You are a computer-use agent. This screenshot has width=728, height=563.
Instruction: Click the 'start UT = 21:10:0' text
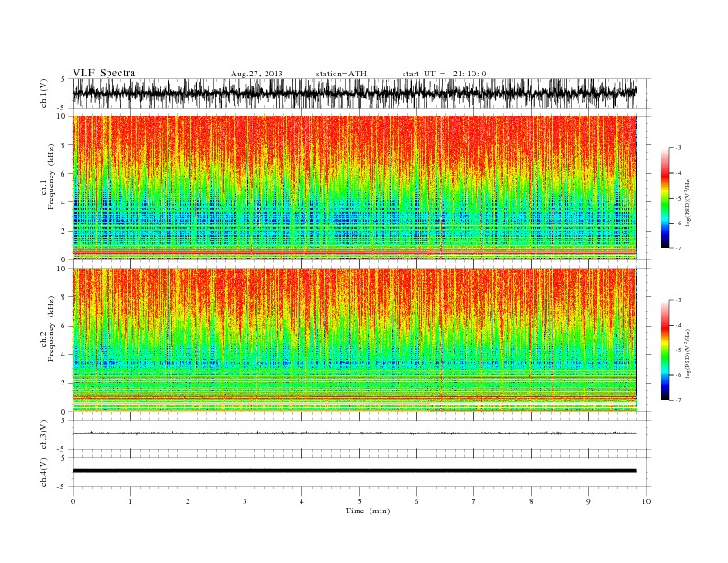(x=444, y=74)
